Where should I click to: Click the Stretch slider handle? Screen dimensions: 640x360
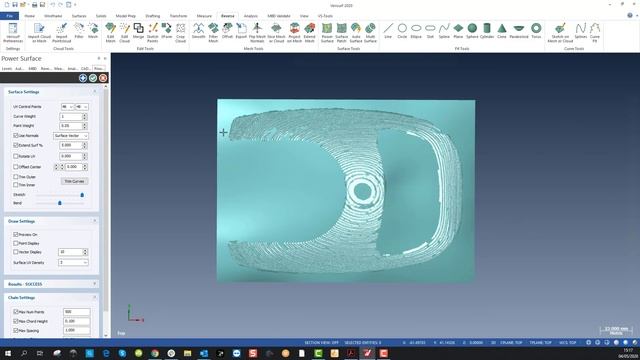[x=82, y=195]
